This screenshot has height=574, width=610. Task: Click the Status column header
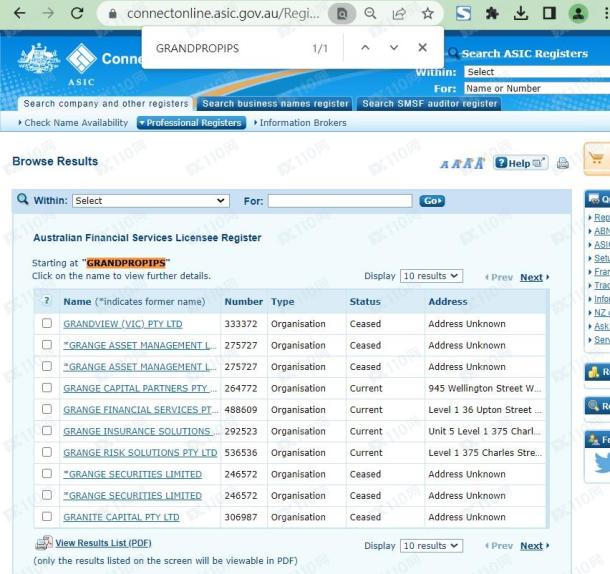coord(365,302)
